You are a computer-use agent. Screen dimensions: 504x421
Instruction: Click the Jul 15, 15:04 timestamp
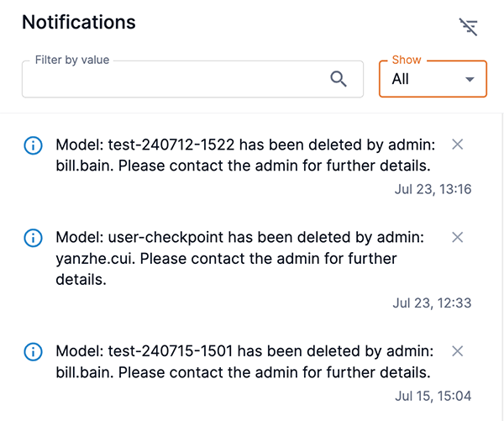pyautogui.click(x=433, y=395)
